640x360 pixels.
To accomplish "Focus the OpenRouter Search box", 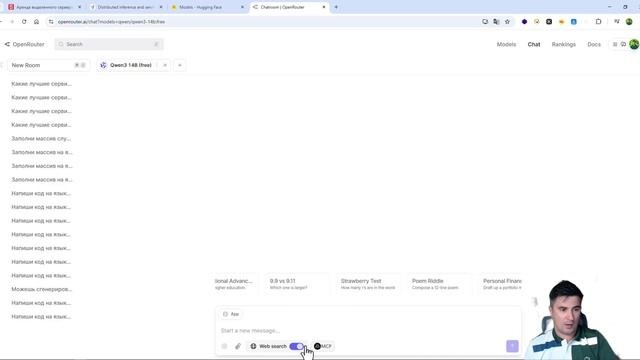I will click(109, 44).
